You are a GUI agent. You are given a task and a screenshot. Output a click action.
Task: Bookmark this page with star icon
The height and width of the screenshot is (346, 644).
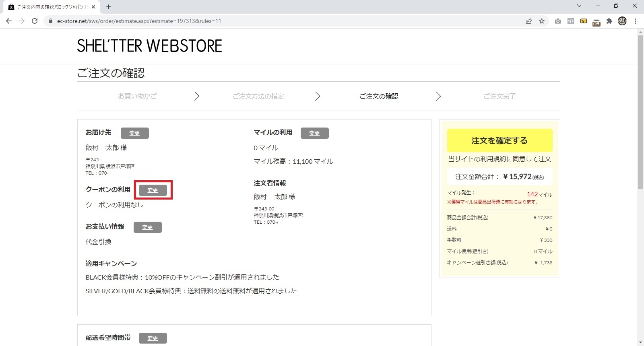(542, 21)
